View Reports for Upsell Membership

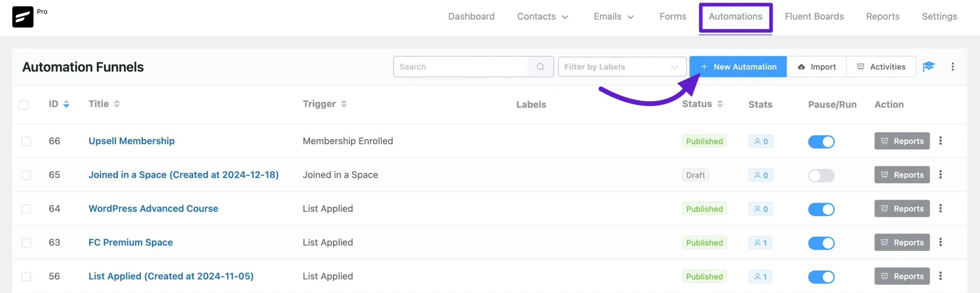pyautogui.click(x=902, y=141)
